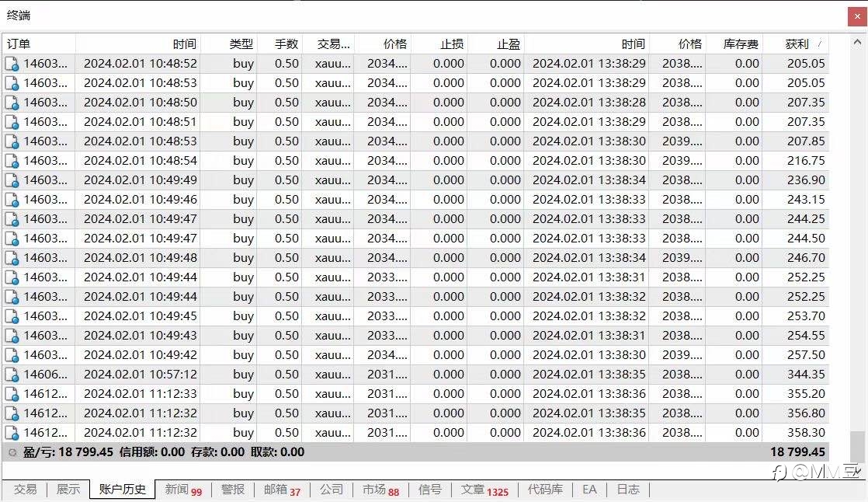Open the 邮箱 tab
The image size is (868, 502).
[x=282, y=490]
